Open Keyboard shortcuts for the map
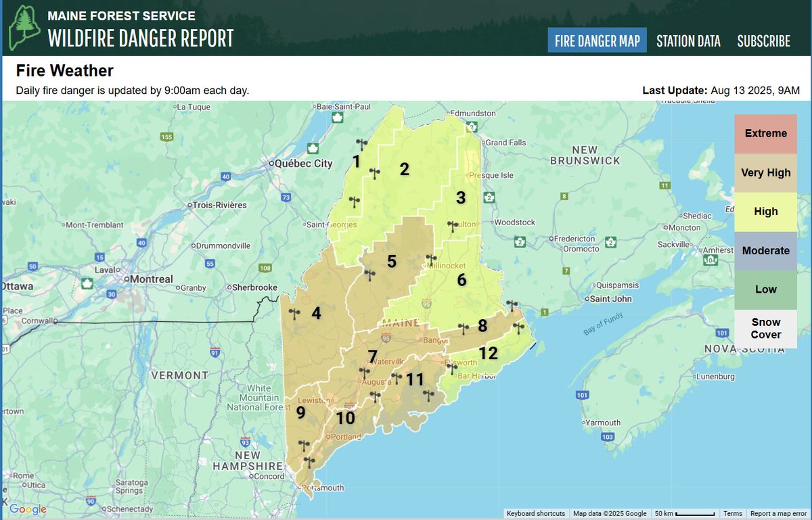Image resolution: width=812 pixels, height=520 pixels. pyautogui.click(x=536, y=514)
